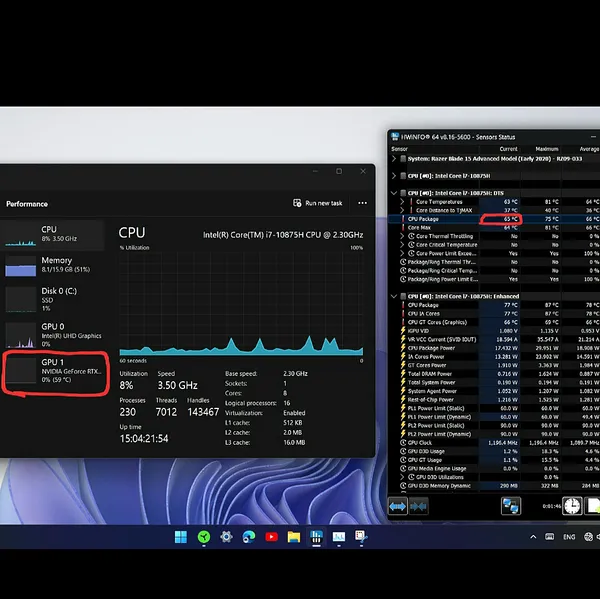Click the 3.50 GHz speed value
The width and height of the screenshot is (600, 599).
point(178,385)
